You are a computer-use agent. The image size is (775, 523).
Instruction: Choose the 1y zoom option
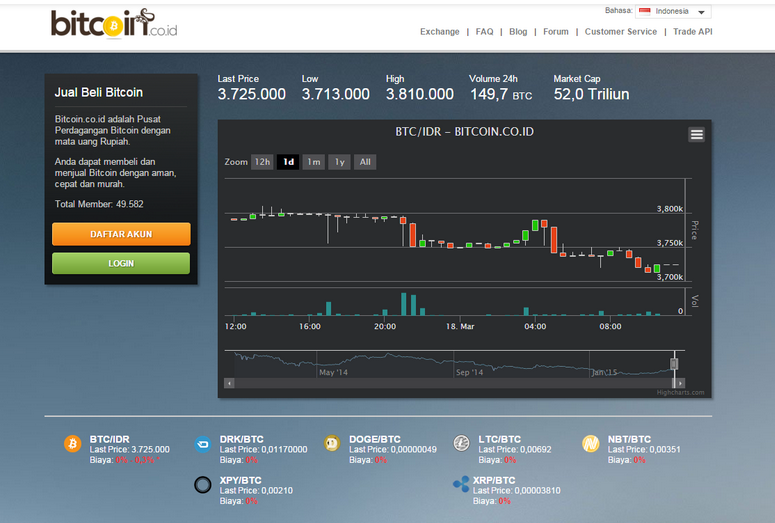(340, 162)
